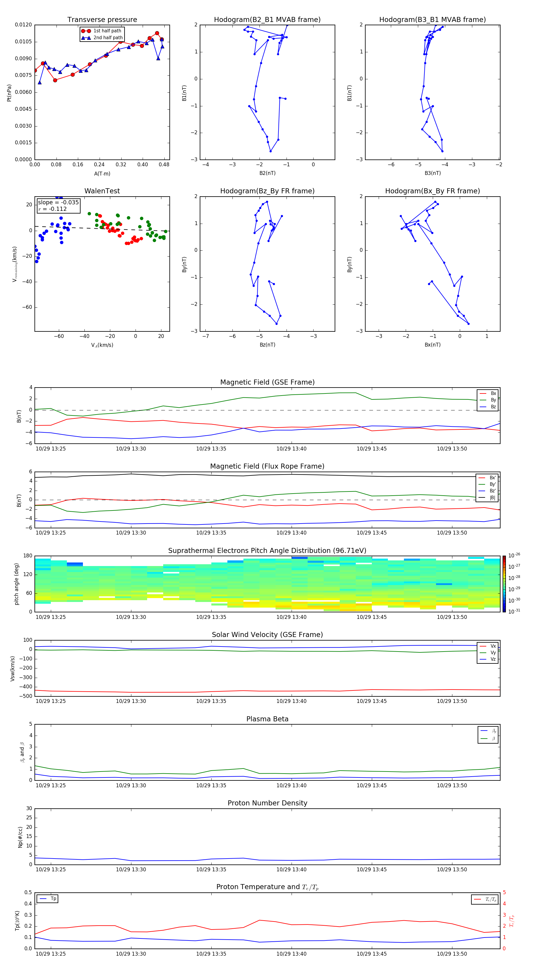Click the -500 tick on solar wind velocity axis
This screenshot has height=980, width=535.
point(25,696)
